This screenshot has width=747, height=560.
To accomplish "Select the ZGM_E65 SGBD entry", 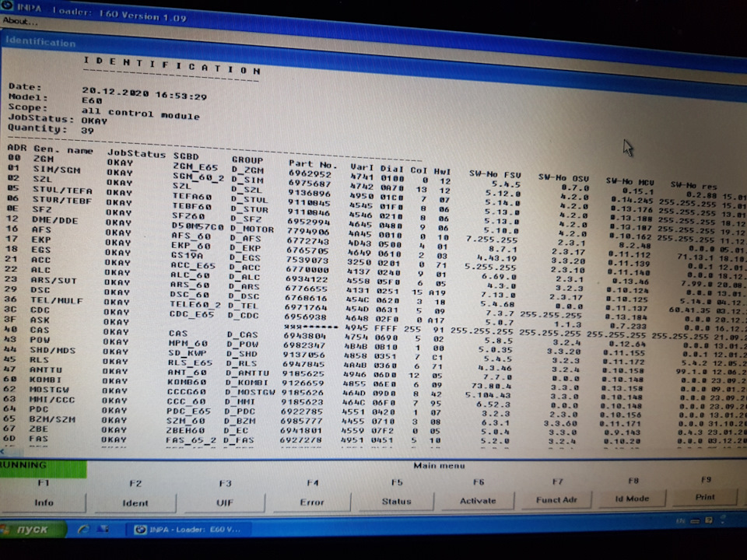I will pos(195,166).
